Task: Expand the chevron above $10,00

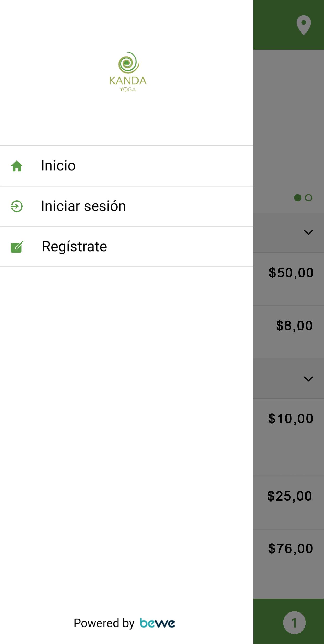Action: tap(308, 379)
